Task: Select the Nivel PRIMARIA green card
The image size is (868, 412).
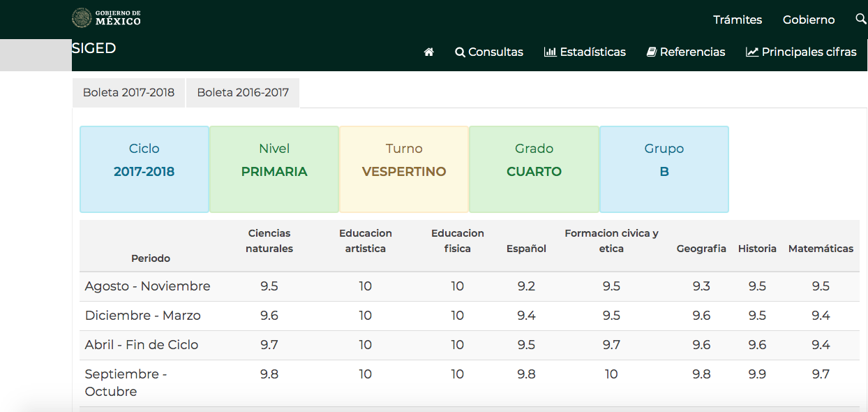Action: pyautogui.click(x=274, y=169)
